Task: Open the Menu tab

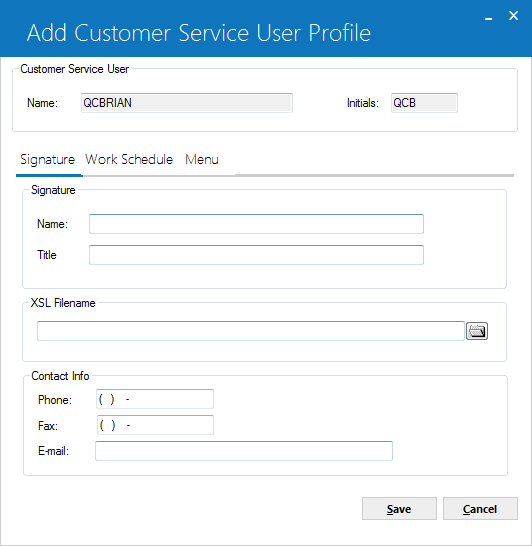Action: [x=202, y=159]
